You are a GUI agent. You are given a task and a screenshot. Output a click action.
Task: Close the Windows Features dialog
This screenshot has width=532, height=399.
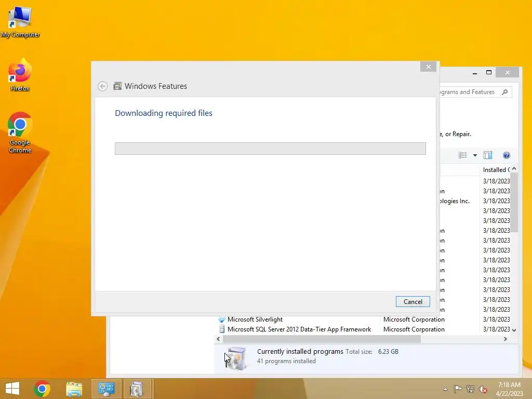click(x=428, y=67)
